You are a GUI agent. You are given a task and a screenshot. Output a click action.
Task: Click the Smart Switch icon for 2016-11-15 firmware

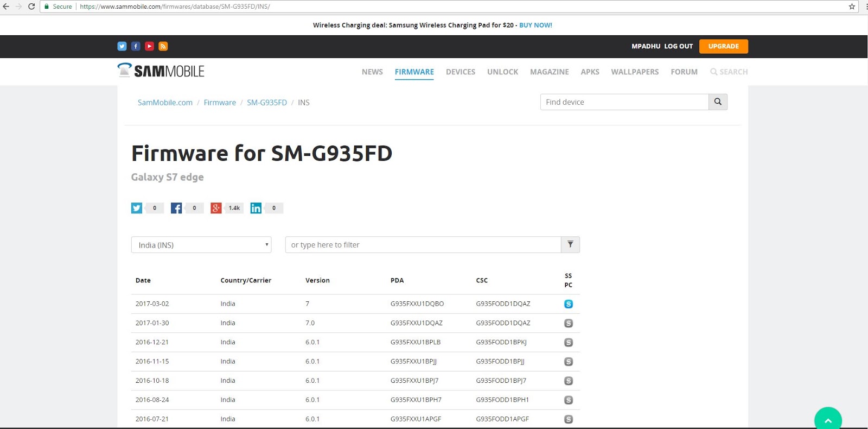(569, 362)
